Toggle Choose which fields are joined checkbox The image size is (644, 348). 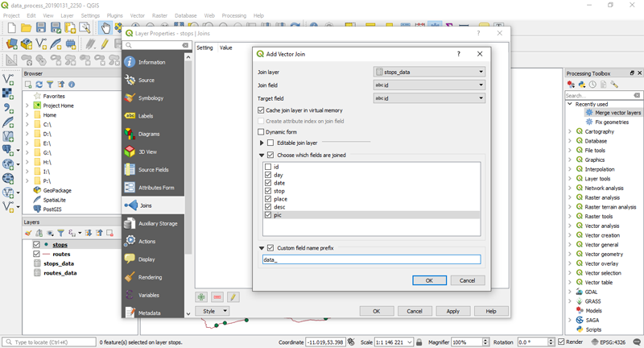(270, 155)
